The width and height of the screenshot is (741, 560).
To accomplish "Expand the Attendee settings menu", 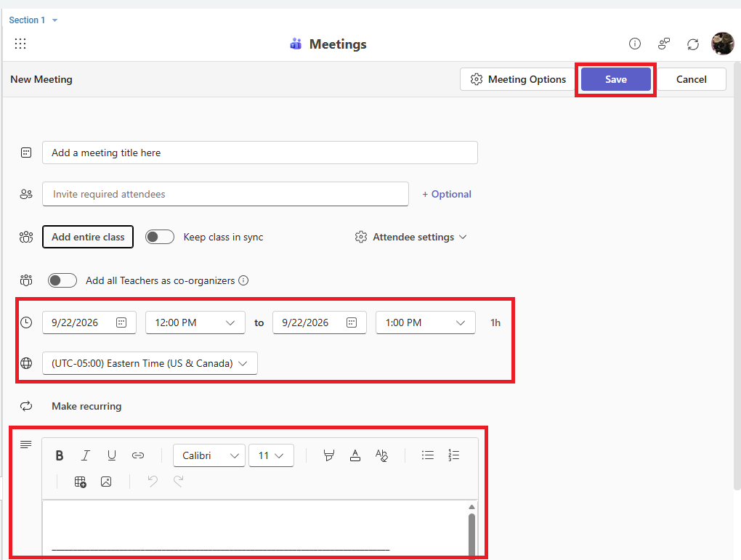I will (x=410, y=237).
